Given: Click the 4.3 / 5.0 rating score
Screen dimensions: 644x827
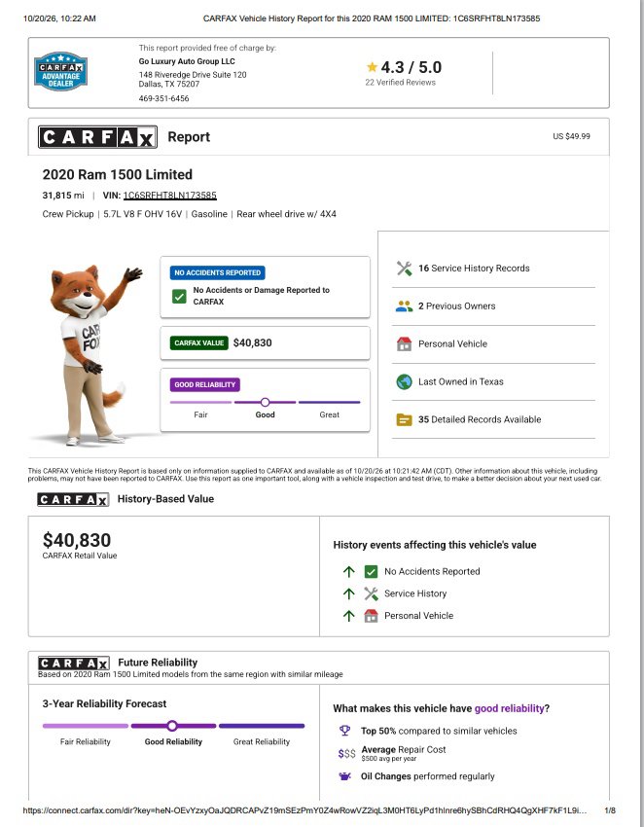Looking at the screenshot, I should coord(411,67).
